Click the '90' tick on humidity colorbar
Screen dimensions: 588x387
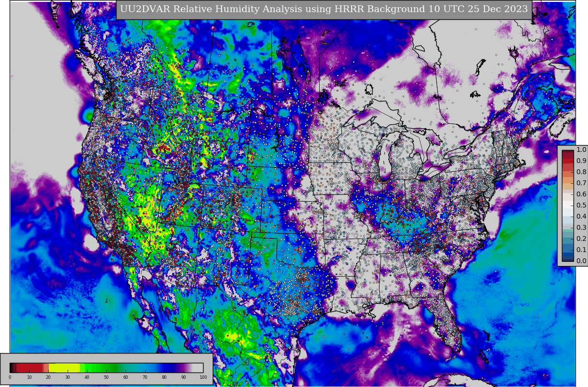184,377
